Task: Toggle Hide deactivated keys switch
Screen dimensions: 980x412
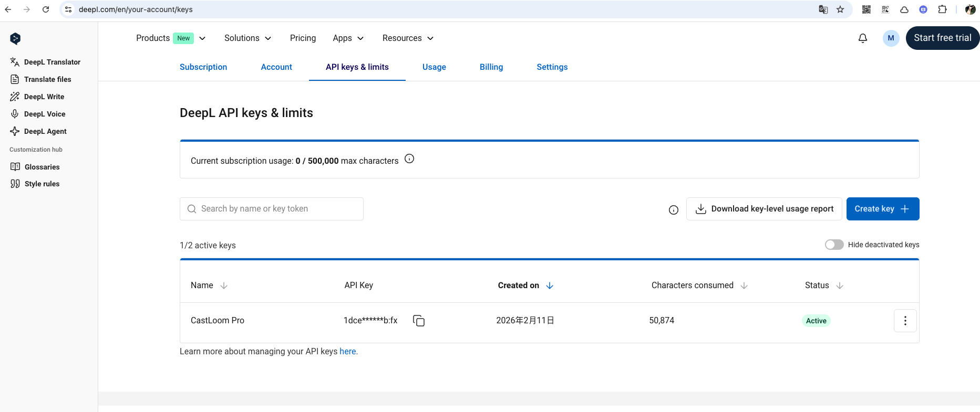Action: 834,245
